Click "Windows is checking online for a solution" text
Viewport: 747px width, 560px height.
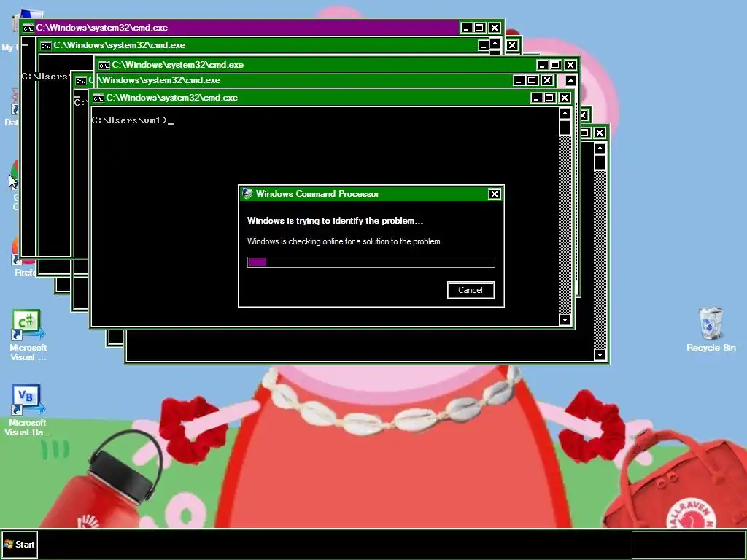pyautogui.click(x=344, y=241)
